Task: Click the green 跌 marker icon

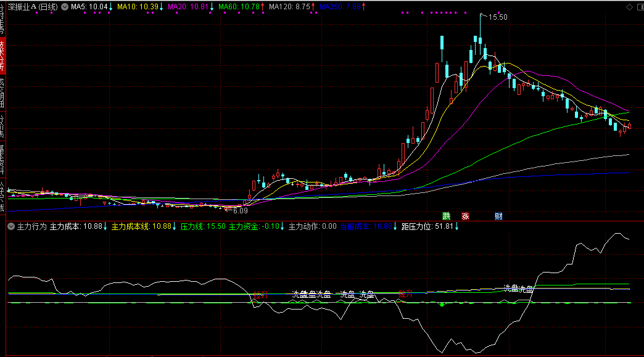Action: tap(447, 216)
